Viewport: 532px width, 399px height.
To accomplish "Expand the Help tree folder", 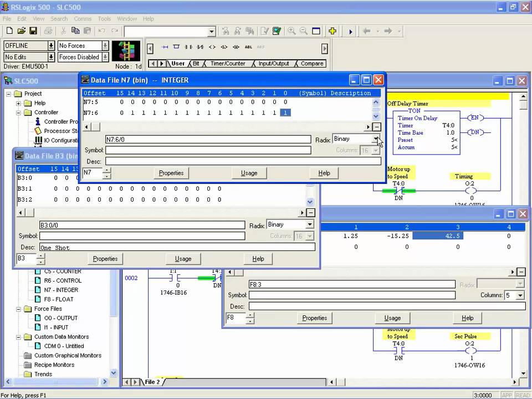I will point(18,103).
